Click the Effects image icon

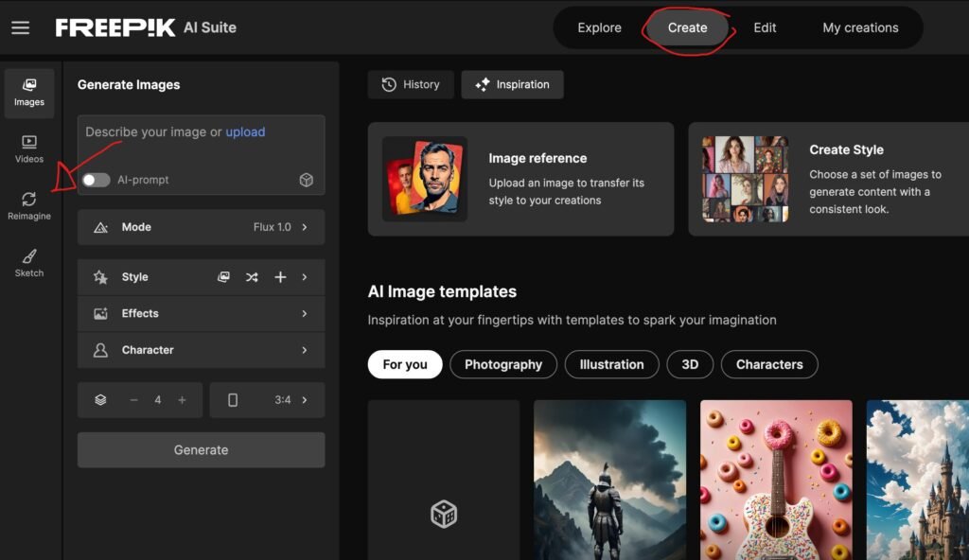(x=100, y=313)
